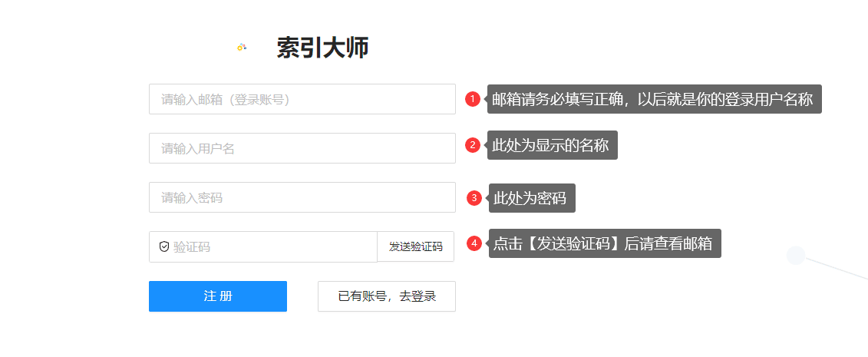The image size is (868, 357).
Task: Click red numbered badge 4
Action: [x=474, y=243]
